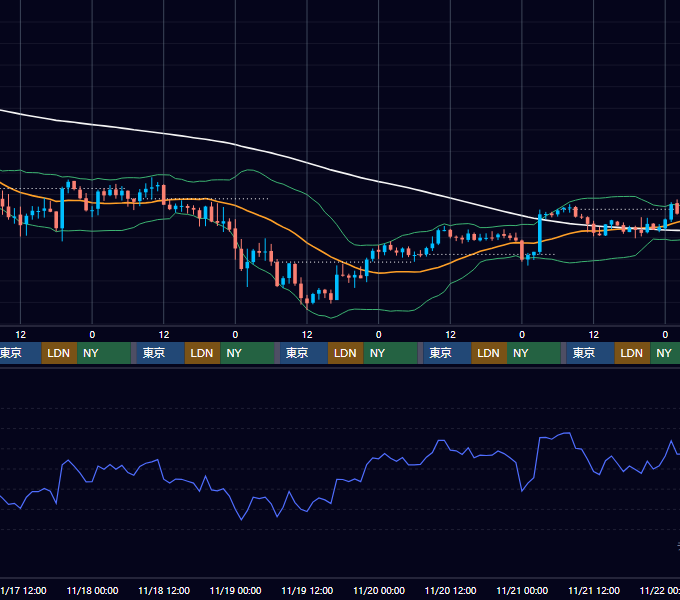Click the 11/18 00:00 date label
Screen dimensions: 680x600
click(92, 590)
